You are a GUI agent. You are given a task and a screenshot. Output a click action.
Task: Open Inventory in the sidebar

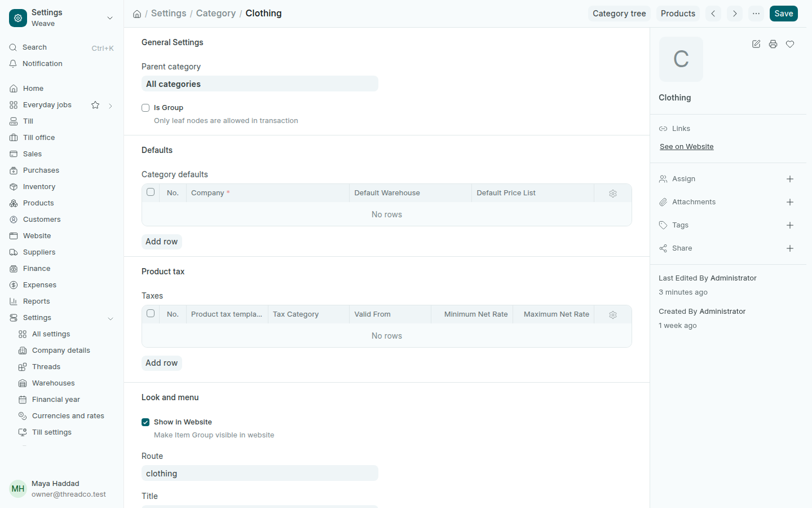coord(62,187)
